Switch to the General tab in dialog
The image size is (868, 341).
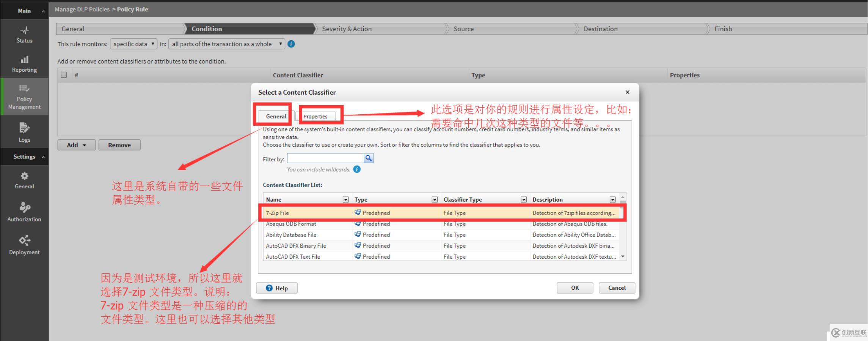276,117
